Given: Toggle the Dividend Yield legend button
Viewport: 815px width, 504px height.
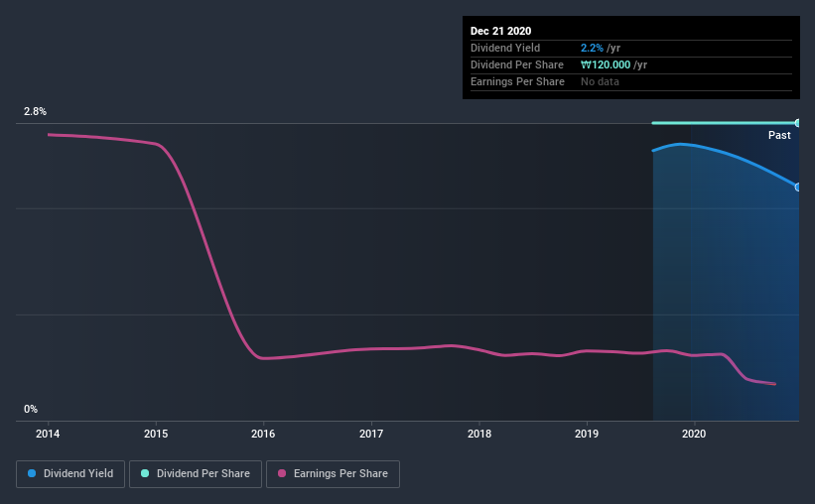Looking at the screenshot, I should point(70,474).
